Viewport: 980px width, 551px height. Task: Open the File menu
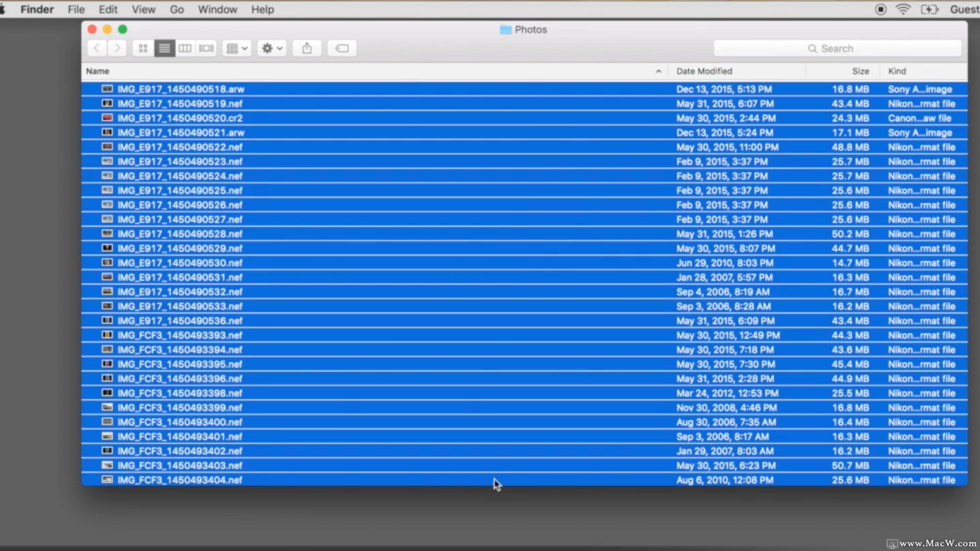click(76, 9)
